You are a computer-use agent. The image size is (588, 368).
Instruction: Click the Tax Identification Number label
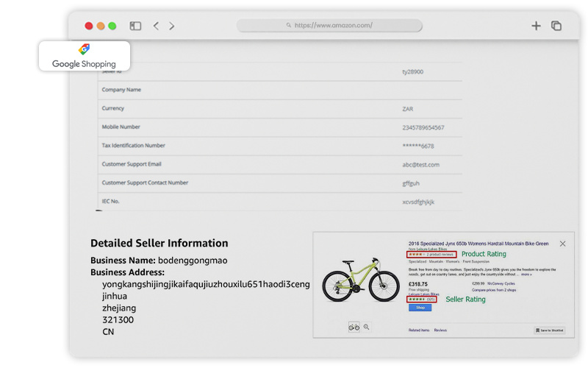133,145
